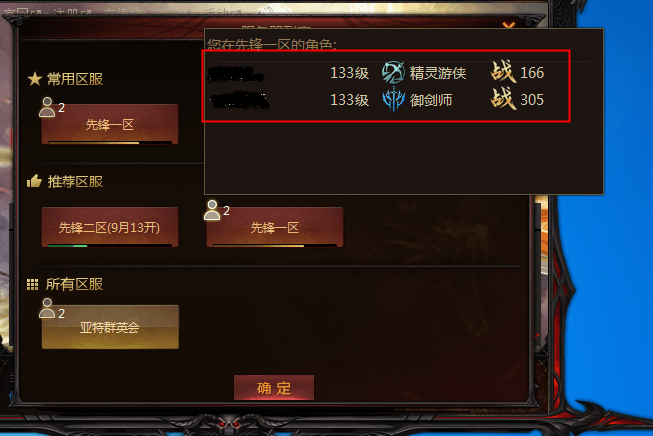Click the 精灵游侠 class icon
The image size is (653, 436).
pos(393,72)
